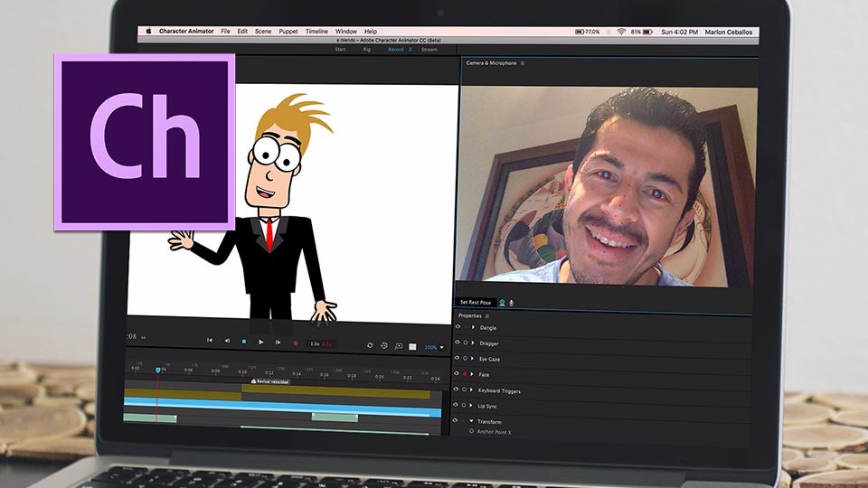
Task: Click the Sun 4:02 PM clock
Action: pyautogui.click(x=679, y=33)
